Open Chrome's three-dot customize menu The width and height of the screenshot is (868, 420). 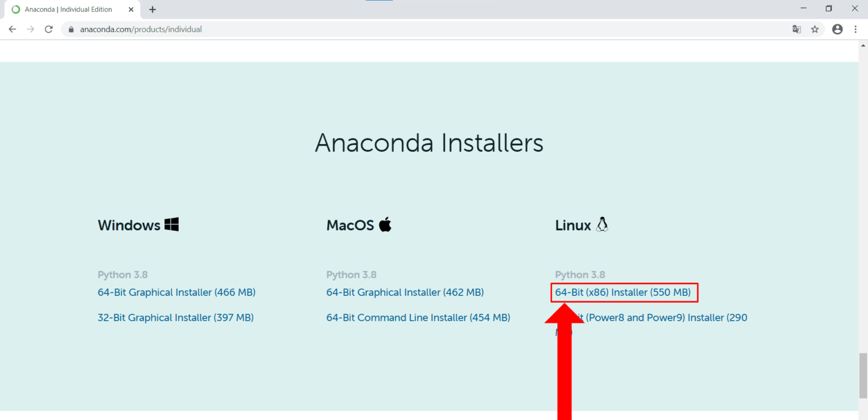point(856,29)
